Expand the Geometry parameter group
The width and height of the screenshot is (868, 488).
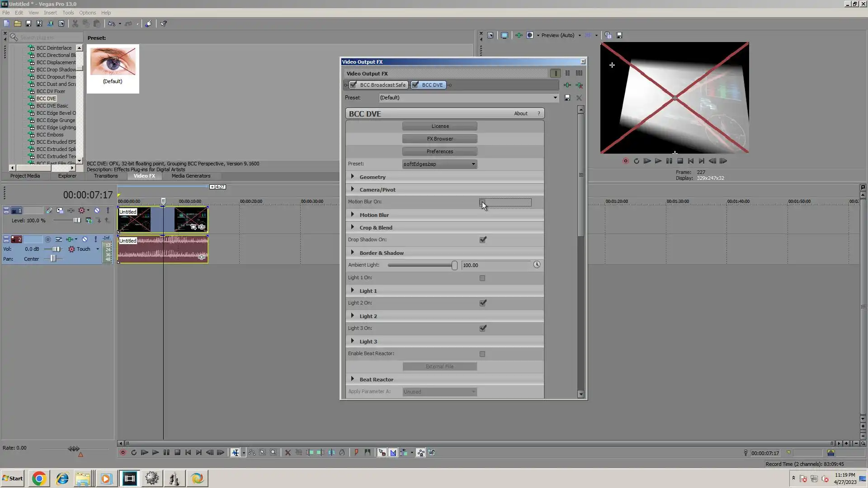353,177
